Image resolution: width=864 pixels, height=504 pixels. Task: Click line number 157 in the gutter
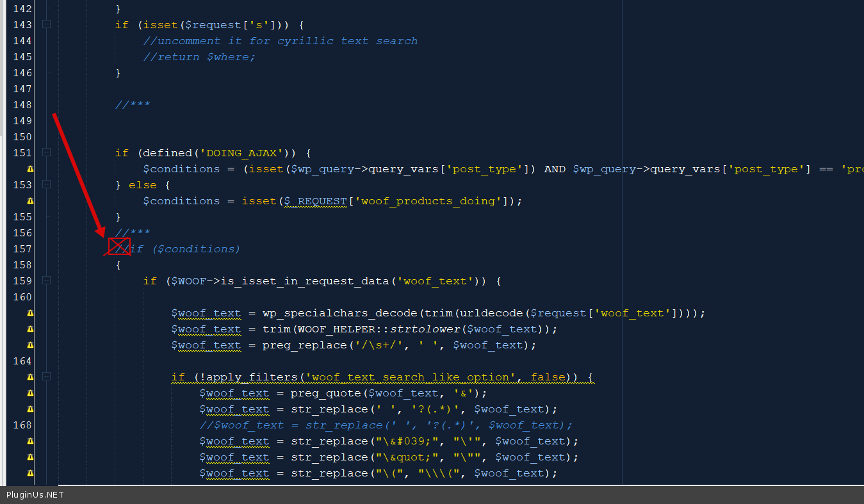pyautogui.click(x=22, y=249)
